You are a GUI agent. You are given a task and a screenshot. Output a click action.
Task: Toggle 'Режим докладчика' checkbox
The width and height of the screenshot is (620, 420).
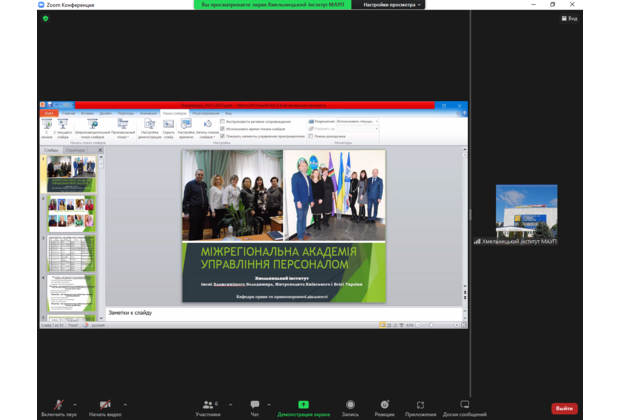(311, 135)
